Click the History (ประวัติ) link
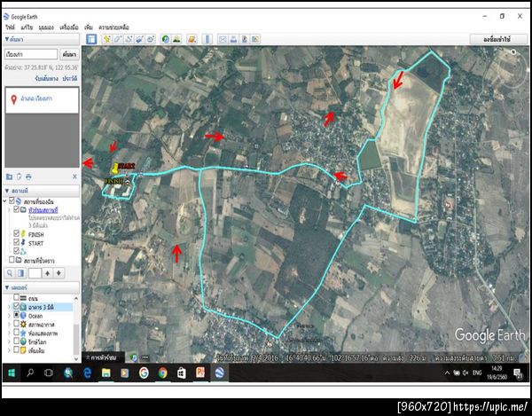The image size is (532, 416). tap(69, 79)
